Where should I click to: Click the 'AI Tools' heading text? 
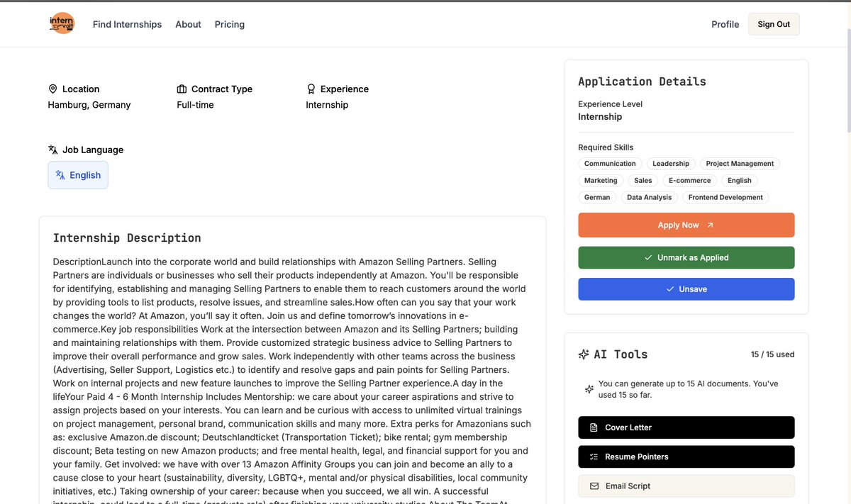tap(621, 354)
